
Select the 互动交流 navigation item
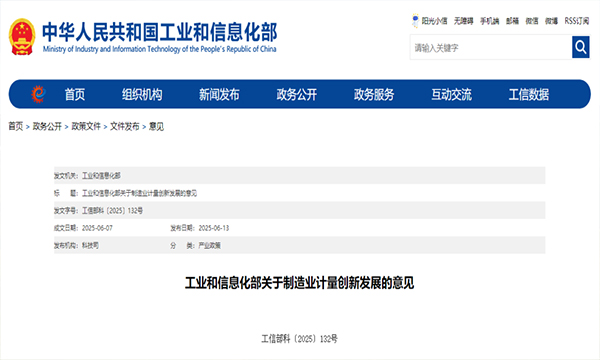pyautogui.click(x=452, y=94)
